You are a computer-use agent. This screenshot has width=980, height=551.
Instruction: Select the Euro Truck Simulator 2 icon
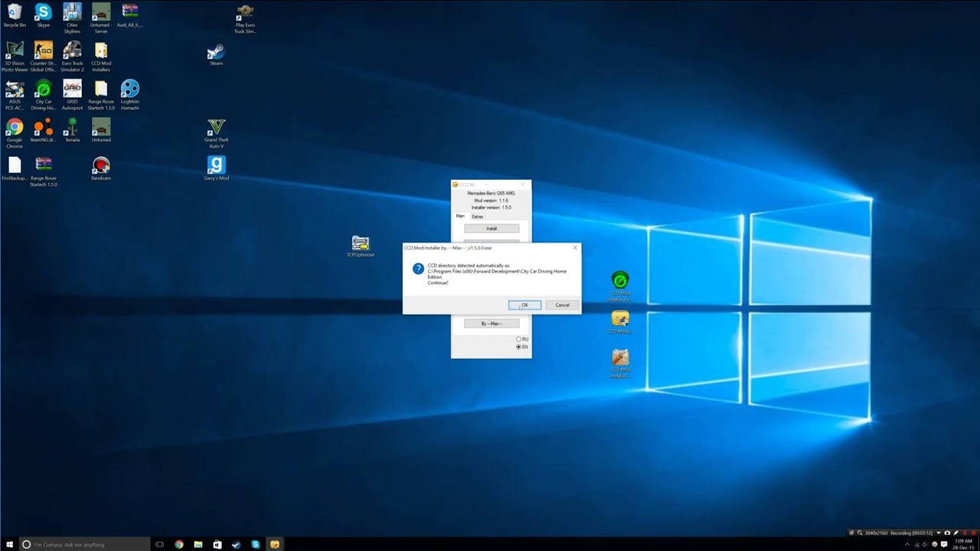[72, 57]
